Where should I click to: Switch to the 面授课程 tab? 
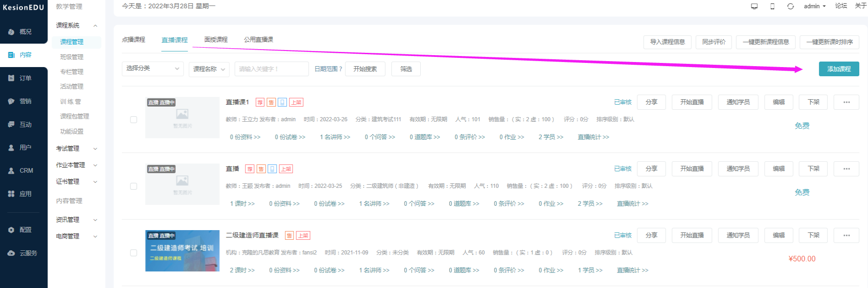[216, 40]
